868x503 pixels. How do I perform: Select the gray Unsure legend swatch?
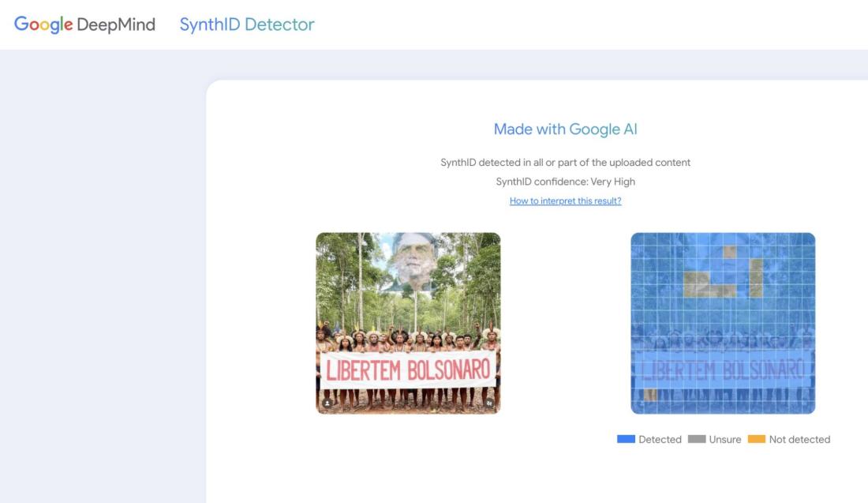coord(697,440)
